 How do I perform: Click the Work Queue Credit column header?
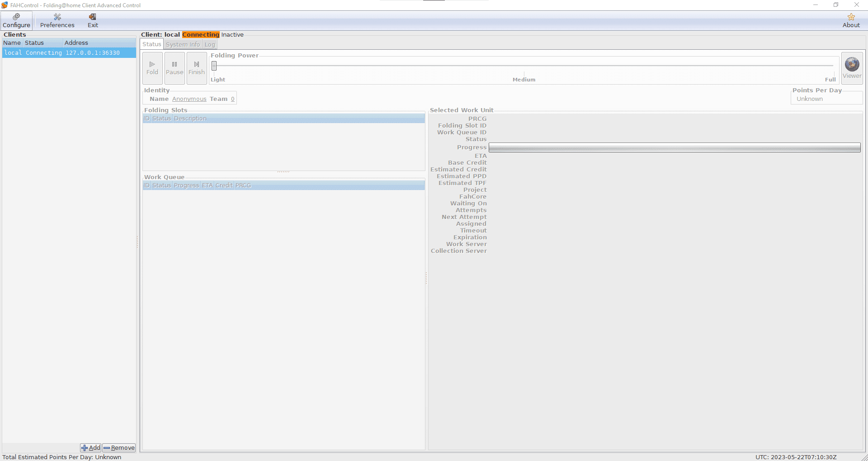pyautogui.click(x=224, y=185)
